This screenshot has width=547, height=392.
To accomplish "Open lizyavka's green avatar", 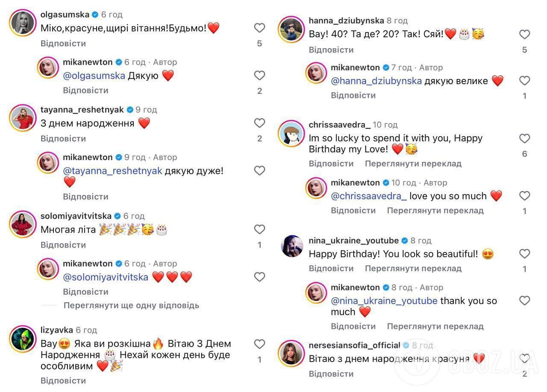I will pyautogui.click(x=22, y=339).
